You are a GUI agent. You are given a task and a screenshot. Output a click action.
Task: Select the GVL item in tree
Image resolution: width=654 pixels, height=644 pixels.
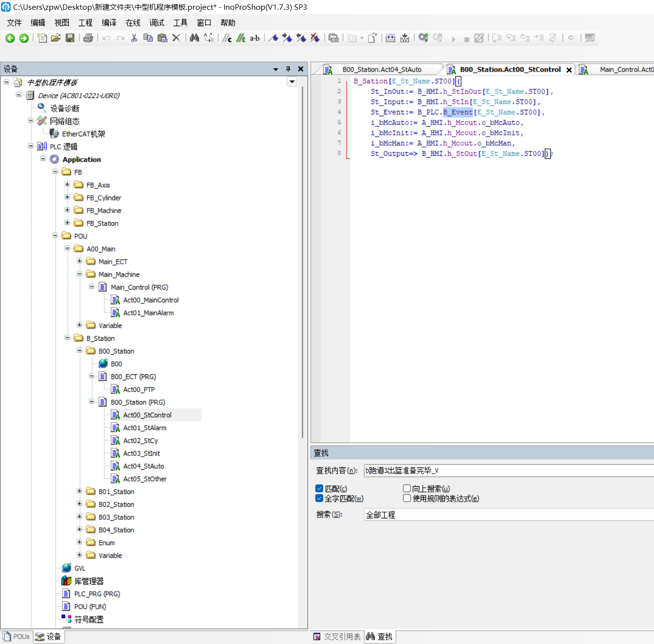(x=80, y=568)
